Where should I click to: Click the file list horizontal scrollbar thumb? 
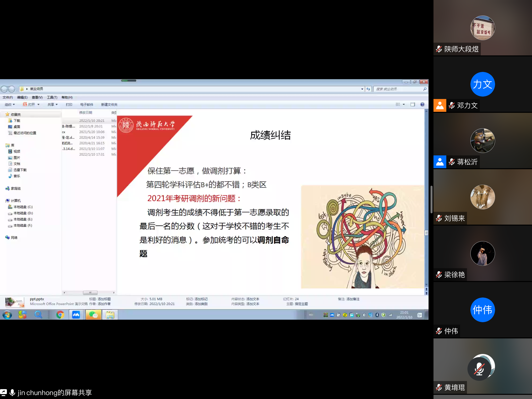point(90,293)
